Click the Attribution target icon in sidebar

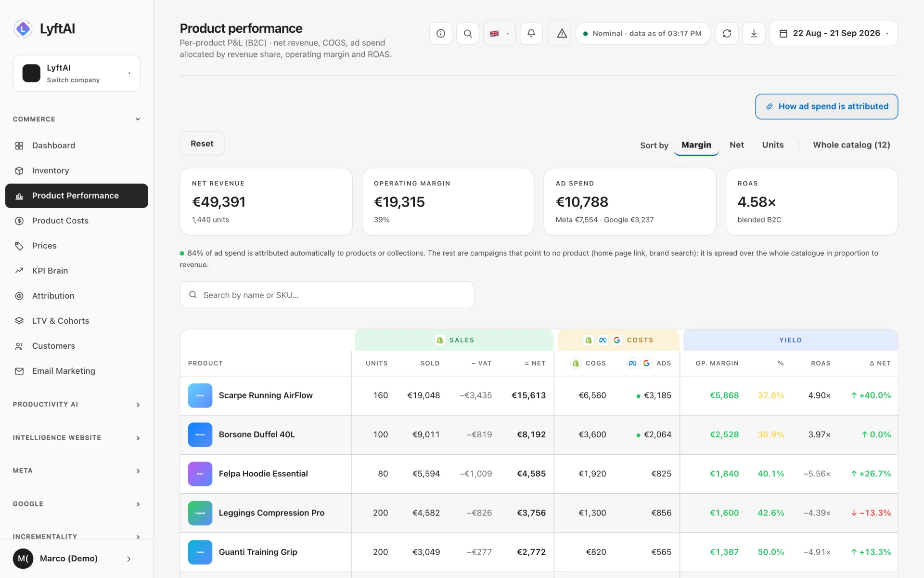pyautogui.click(x=19, y=296)
